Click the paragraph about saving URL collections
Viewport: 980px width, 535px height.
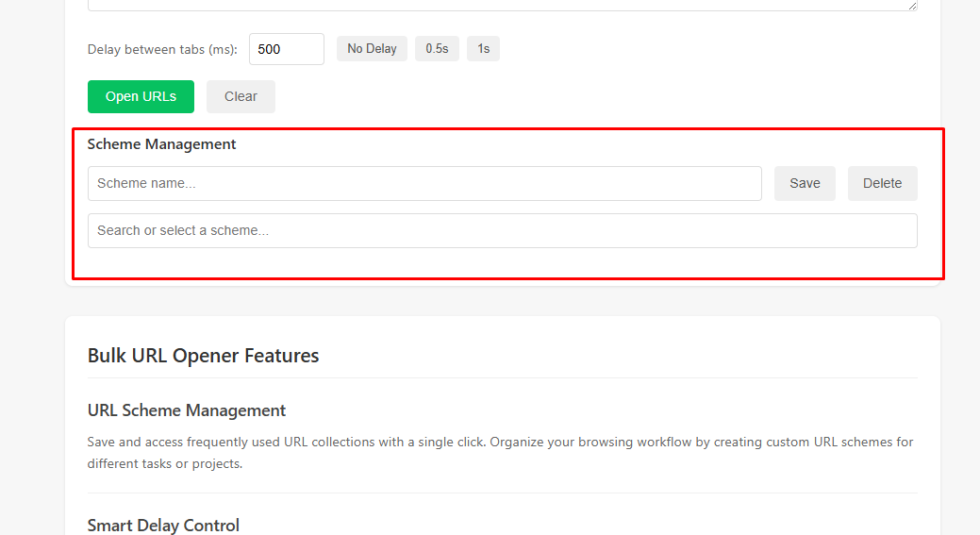[500, 453]
